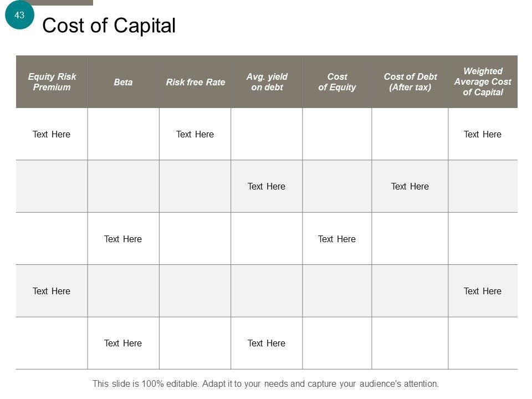This screenshot has height=399, width=532.
Task: Click the Cost of Equity header cell
Action: [337, 82]
